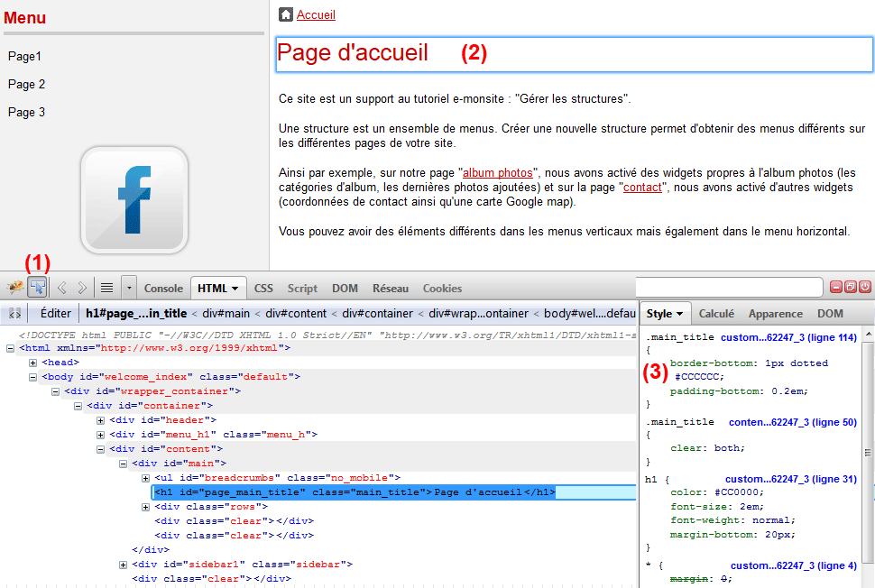Image resolution: width=875 pixels, height=588 pixels.
Task: Minimize the Firebug panel
Action: tap(836, 287)
